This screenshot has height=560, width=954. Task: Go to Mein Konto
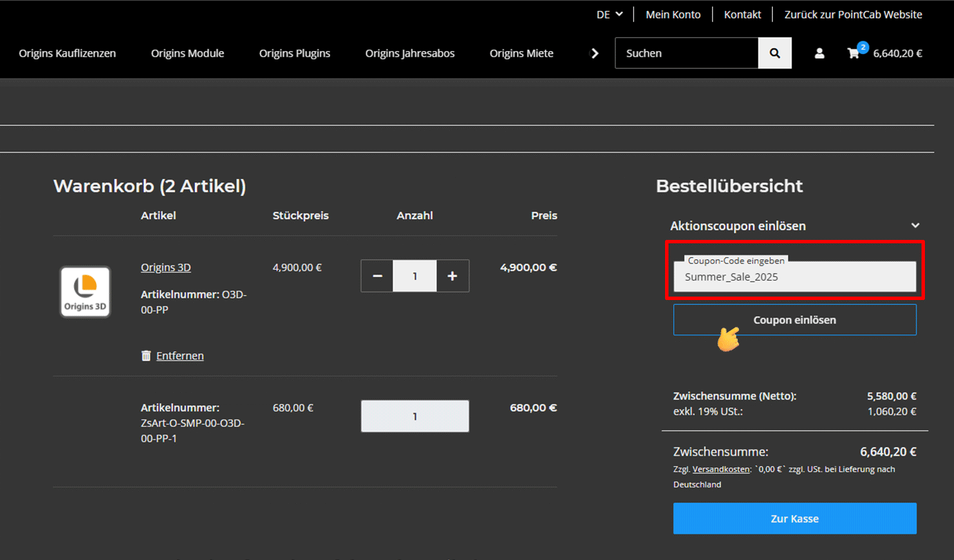(673, 15)
